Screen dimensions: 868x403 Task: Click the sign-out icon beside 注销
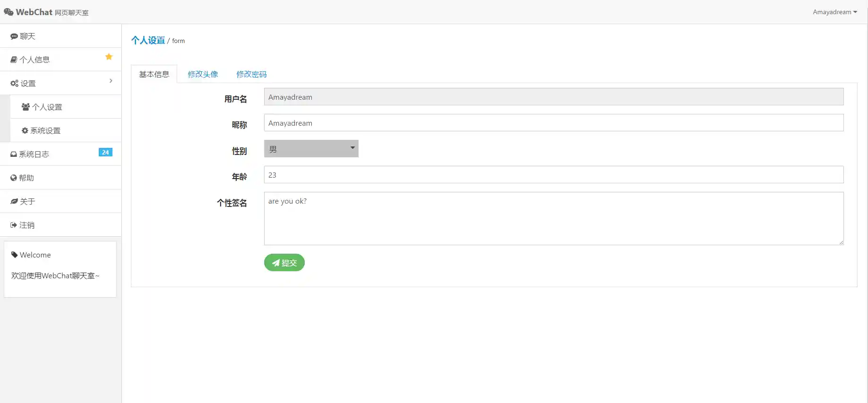[14, 225]
